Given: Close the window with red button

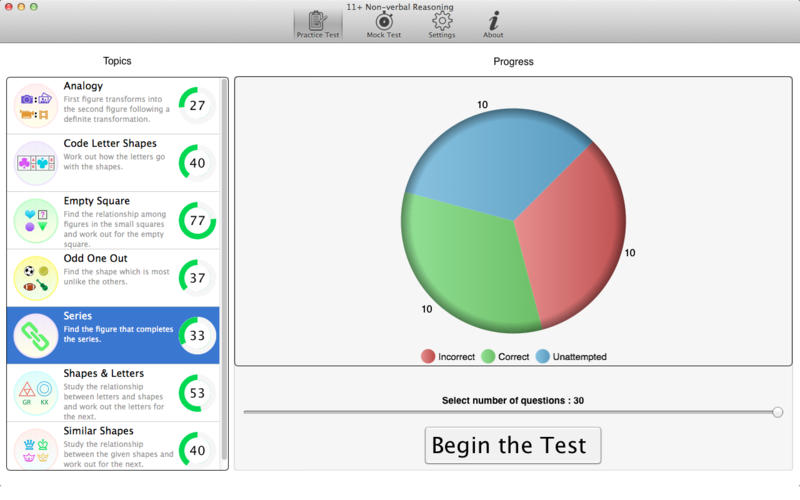Looking at the screenshot, I should (9, 7).
